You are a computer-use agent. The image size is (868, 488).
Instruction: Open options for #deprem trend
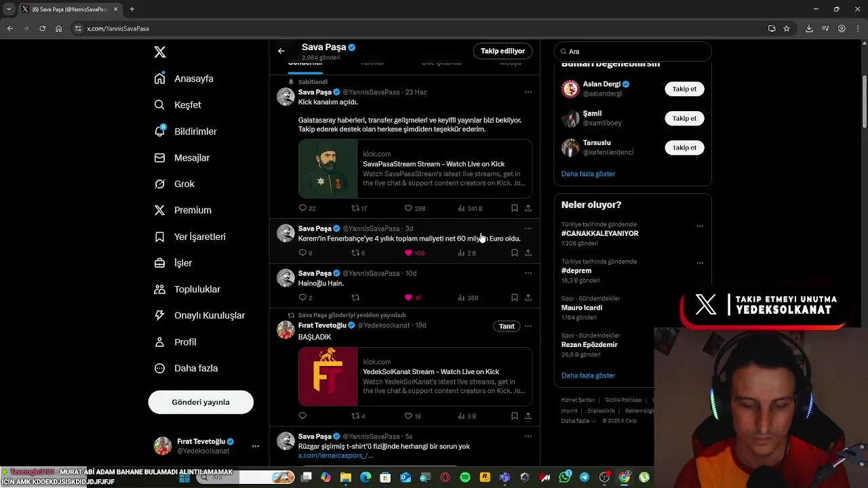(700, 263)
